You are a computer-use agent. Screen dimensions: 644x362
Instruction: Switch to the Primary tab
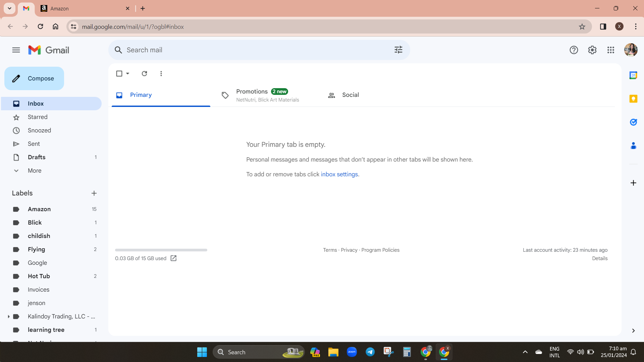(x=161, y=95)
